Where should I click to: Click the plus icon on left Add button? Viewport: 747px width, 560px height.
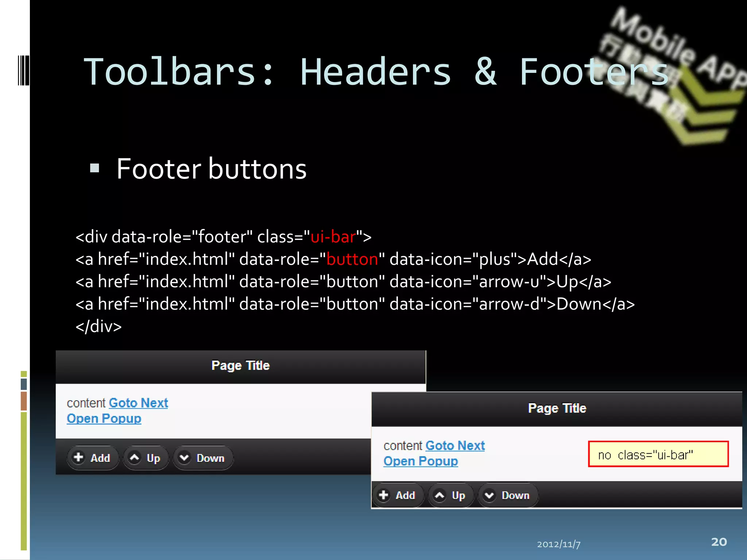point(78,457)
